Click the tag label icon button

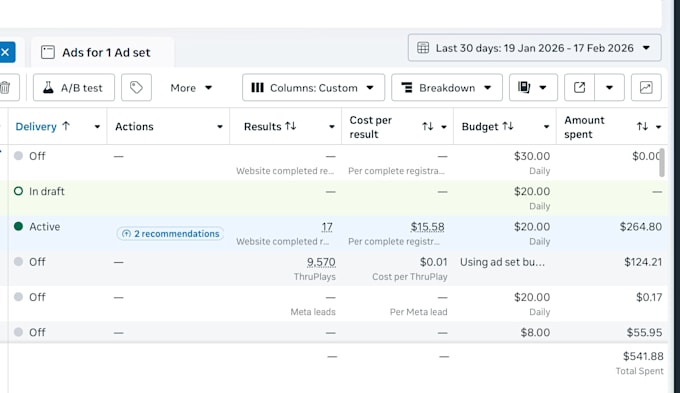pyautogui.click(x=136, y=88)
